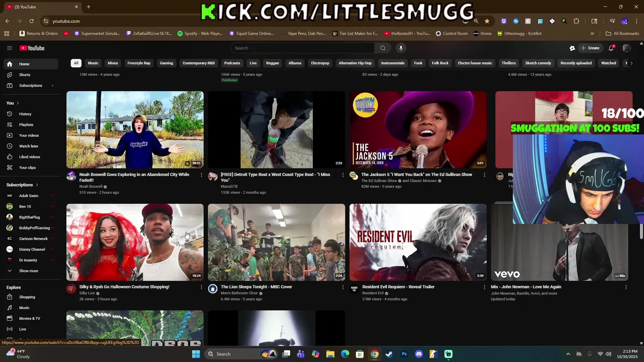This screenshot has height=362, width=644.
Task: Select the Music filter chip
Action: pos(93,63)
